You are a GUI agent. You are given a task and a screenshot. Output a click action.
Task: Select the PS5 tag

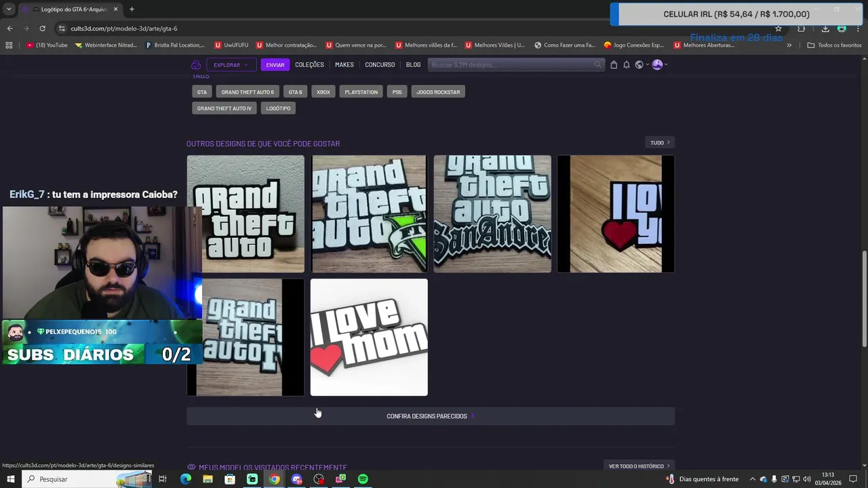pyautogui.click(x=397, y=92)
